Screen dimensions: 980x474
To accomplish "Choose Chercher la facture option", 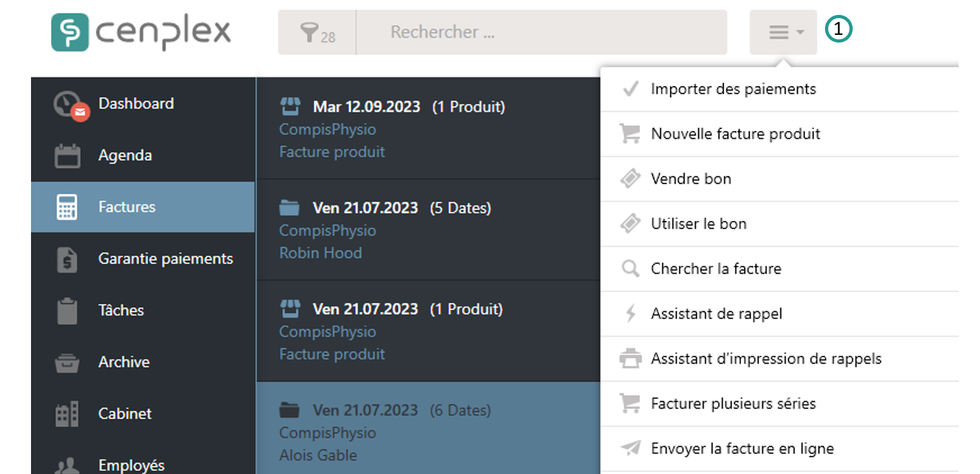I will (716, 269).
